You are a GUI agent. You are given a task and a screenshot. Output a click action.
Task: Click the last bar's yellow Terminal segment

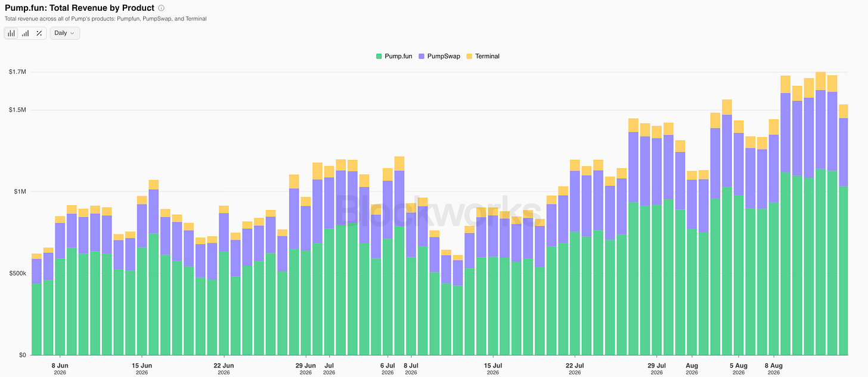coord(844,112)
